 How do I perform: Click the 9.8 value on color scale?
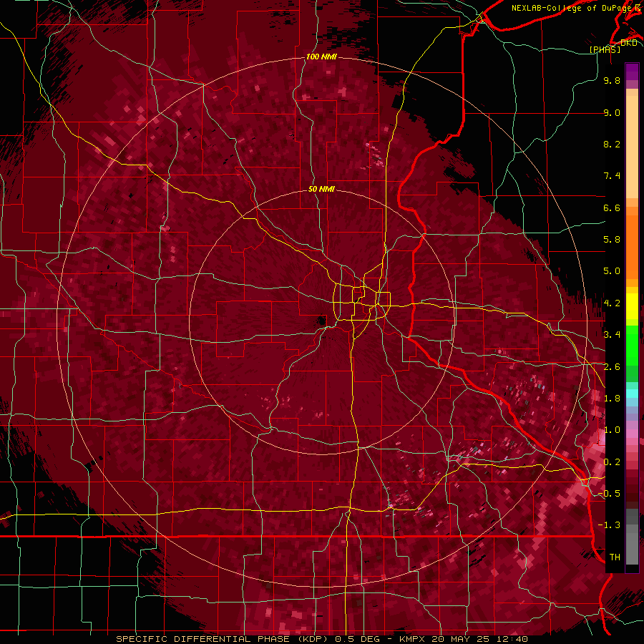[x=612, y=80]
